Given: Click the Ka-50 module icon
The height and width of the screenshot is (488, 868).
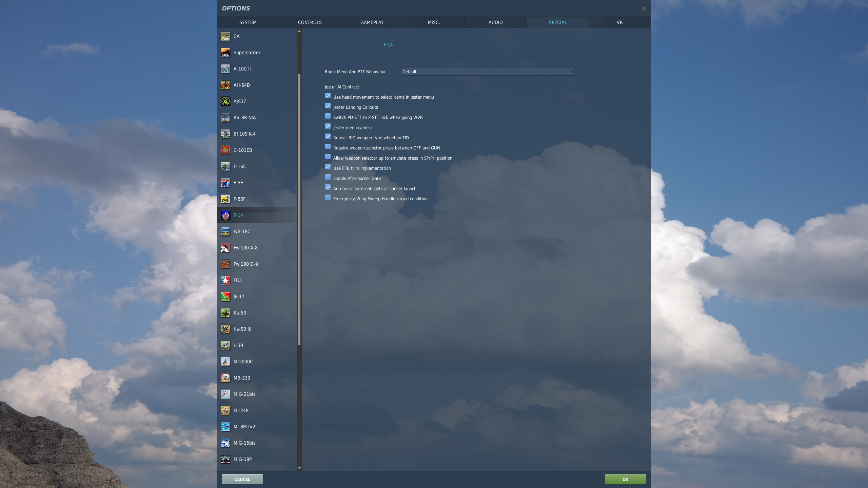Looking at the screenshot, I should [x=225, y=313].
